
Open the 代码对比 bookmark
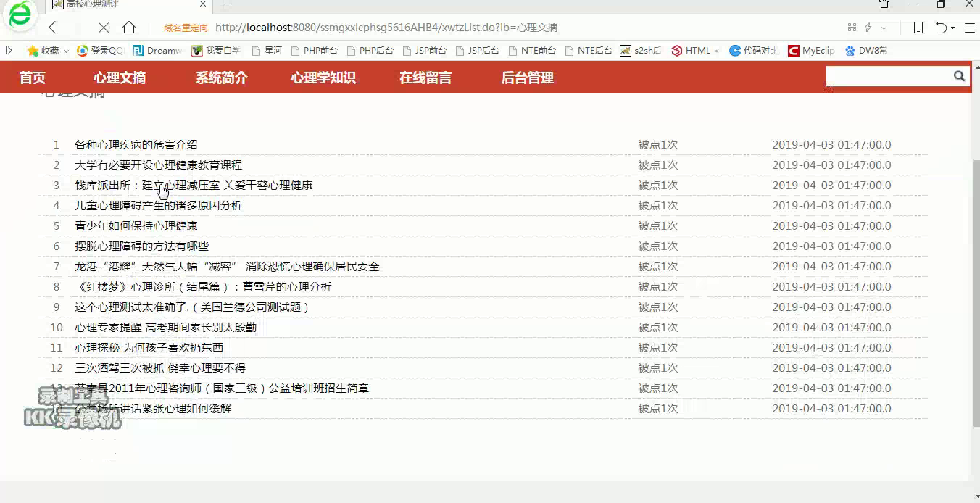tap(754, 51)
